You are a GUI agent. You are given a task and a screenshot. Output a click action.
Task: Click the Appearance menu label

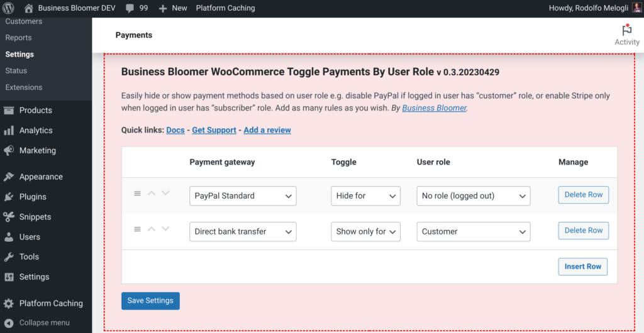(x=41, y=177)
